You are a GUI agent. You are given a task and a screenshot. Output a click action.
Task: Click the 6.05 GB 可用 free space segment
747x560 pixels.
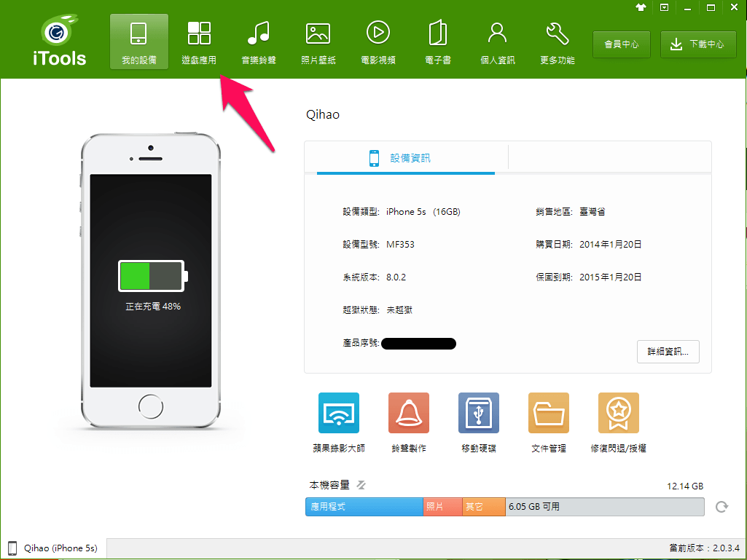coord(605,507)
